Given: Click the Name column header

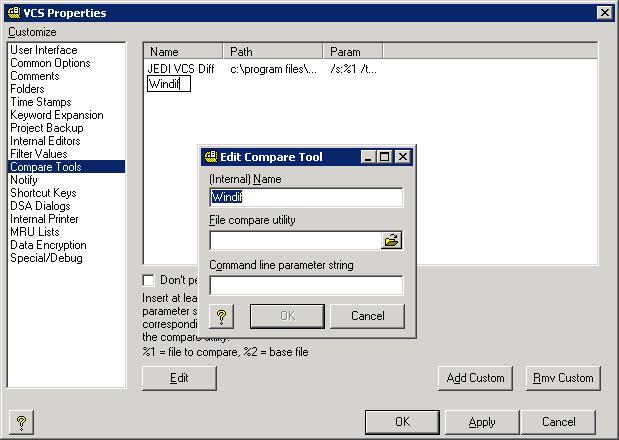Looking at the screenshot, I should 183,52.
